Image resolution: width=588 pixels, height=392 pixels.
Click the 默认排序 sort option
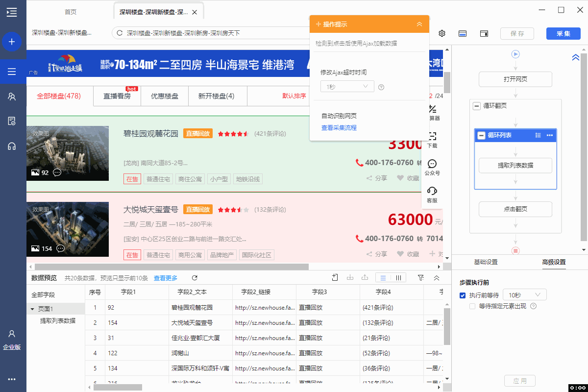point(294,96)
